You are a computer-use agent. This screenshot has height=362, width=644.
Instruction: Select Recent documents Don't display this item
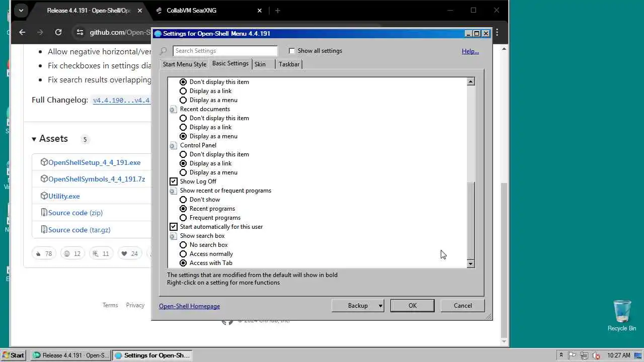pyautogui.click(x=183, y=118)
